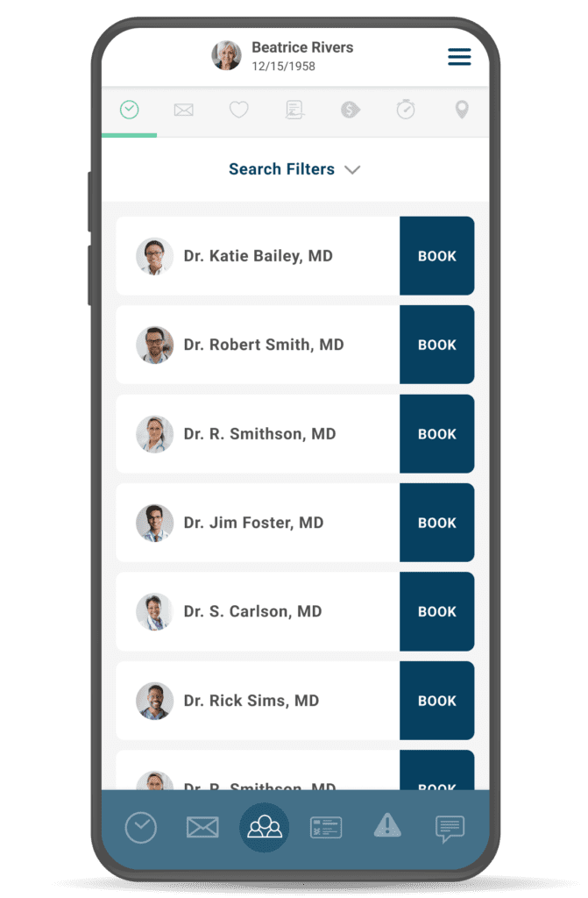The image size is (588, 898).
Task: Tap the warning triangle alert icon
Action: [387, 825]
